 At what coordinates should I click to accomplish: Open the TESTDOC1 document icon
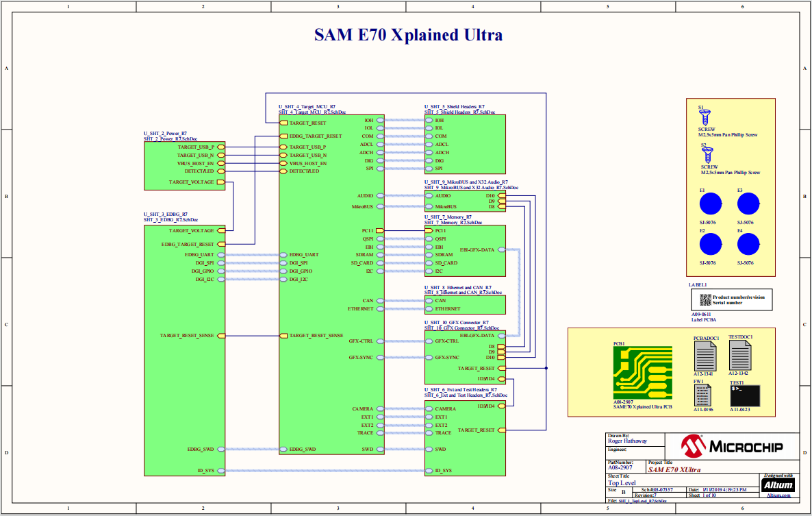740,356
